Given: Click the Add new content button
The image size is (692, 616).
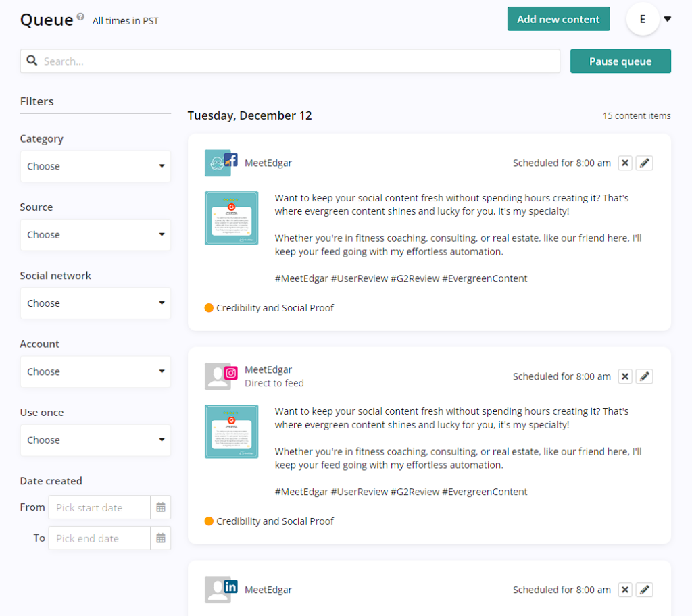Looking at the screenshot, I should click(x=558, y=19).
